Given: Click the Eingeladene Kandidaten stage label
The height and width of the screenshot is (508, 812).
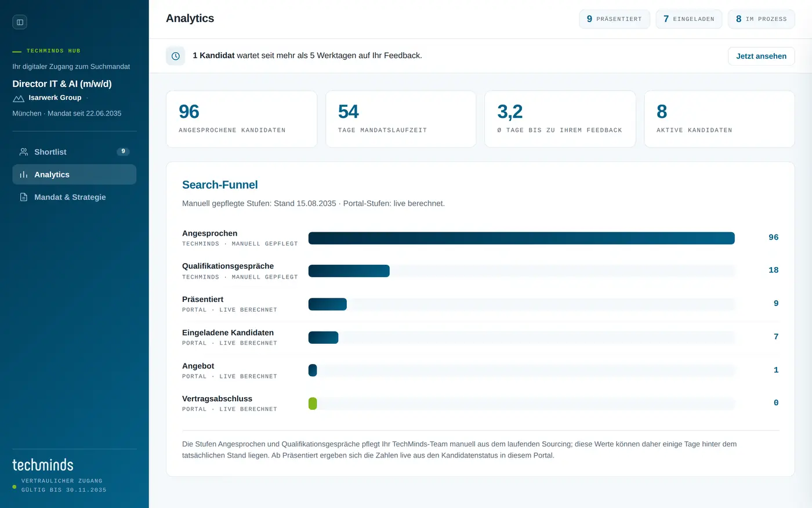Looking at the screenshot, I should click(228, 333).
